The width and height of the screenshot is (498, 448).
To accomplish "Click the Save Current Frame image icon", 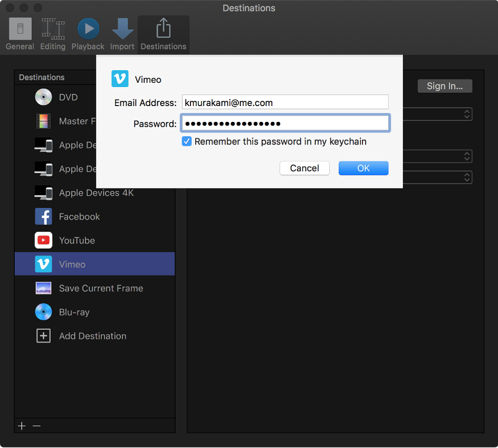I will pos(43,288).
